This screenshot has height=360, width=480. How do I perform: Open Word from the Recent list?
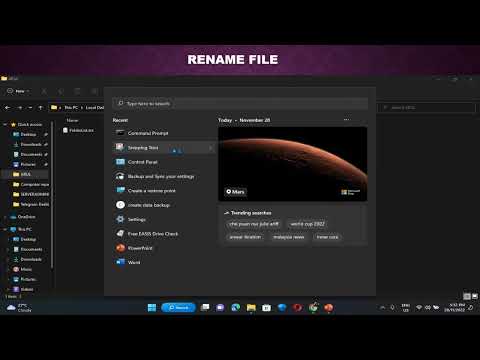[163, 262]
